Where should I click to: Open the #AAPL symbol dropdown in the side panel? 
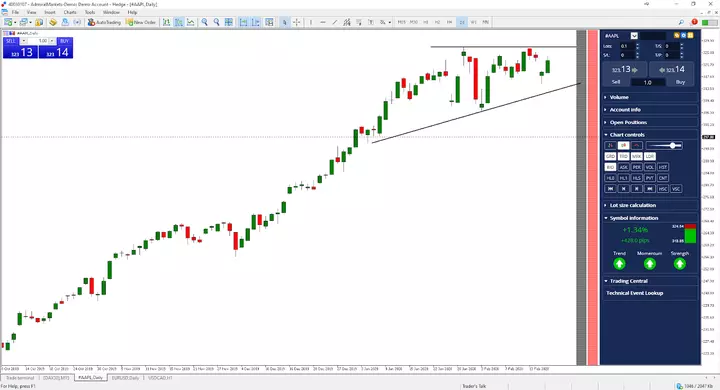click(634, 35)
